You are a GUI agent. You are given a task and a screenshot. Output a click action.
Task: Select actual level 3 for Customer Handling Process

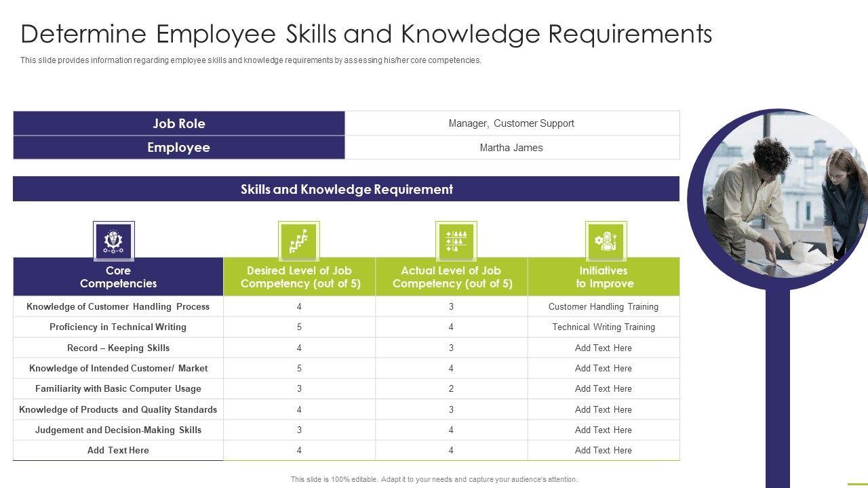coord(451,306)
